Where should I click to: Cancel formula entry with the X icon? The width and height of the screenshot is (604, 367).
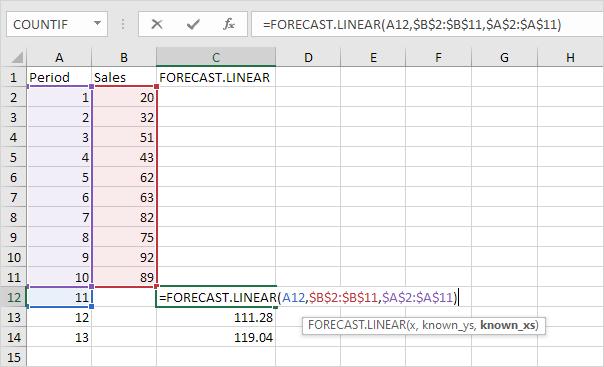coord(157,24)
